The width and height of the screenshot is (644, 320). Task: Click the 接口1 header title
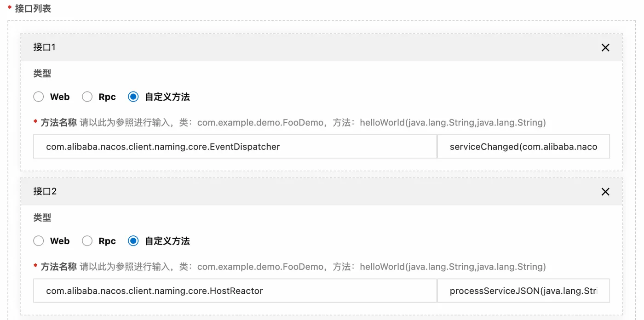[x=45, y=47]
